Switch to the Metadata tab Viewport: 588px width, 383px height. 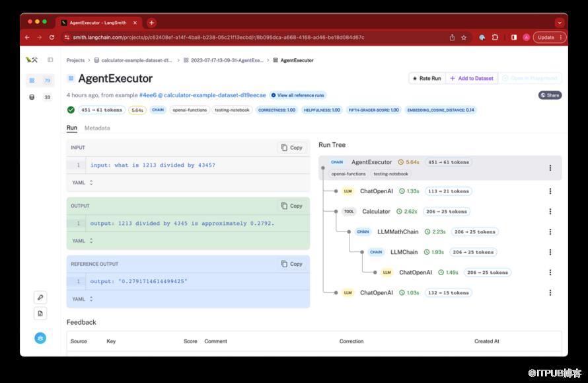[x=97, y=128]
